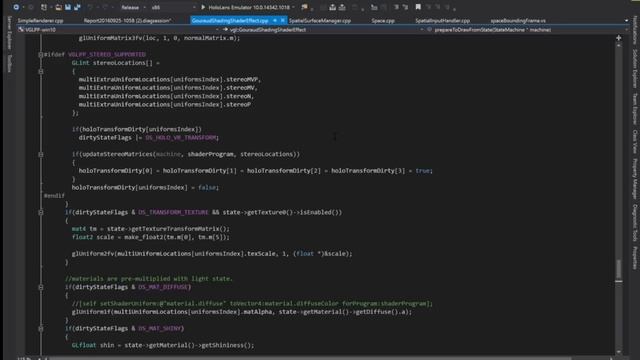Collapse the DS_TRANSFORM_TEXTURE if block
This screenshot has height=360, width=640.
pyautogui.click(x=40, y=213)
